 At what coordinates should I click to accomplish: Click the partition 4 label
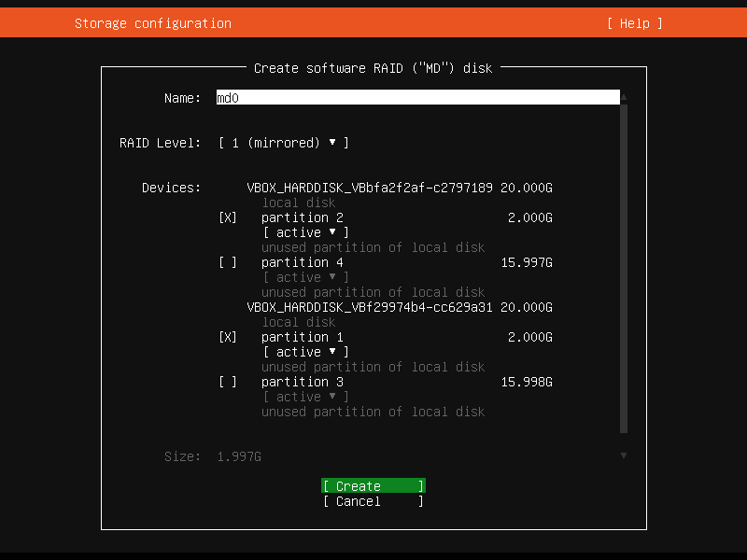302,262
